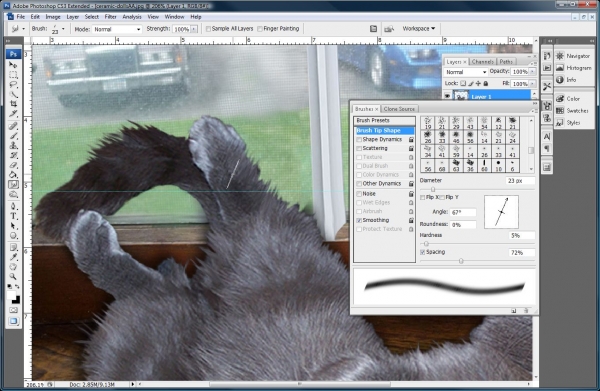Click the lock position icon in Layers

[x=478, y=83]
